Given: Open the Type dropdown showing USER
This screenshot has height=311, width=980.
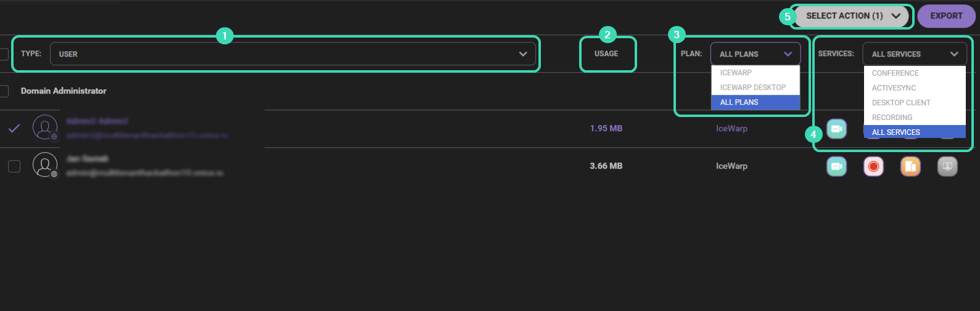Looking at the screenshot, I should click(x=293, y=54).
